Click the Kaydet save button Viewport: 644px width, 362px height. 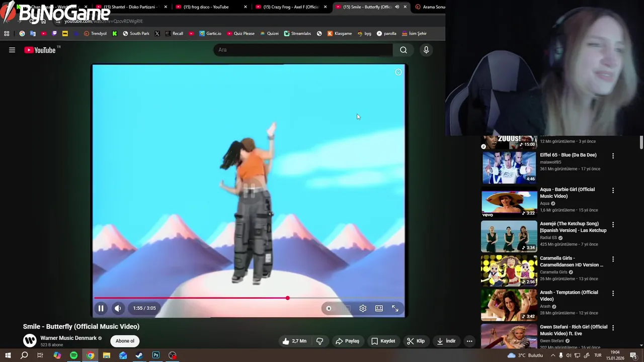pos(383,341)
